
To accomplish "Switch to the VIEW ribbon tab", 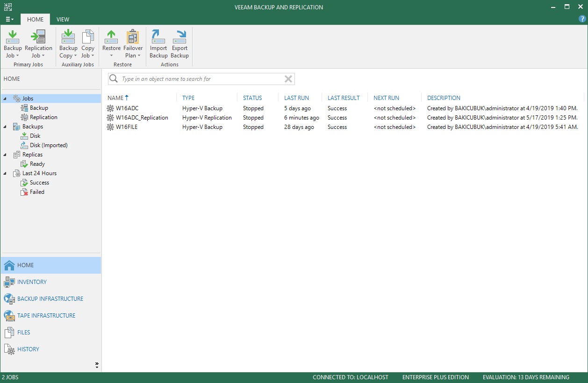I will (63, 19).
